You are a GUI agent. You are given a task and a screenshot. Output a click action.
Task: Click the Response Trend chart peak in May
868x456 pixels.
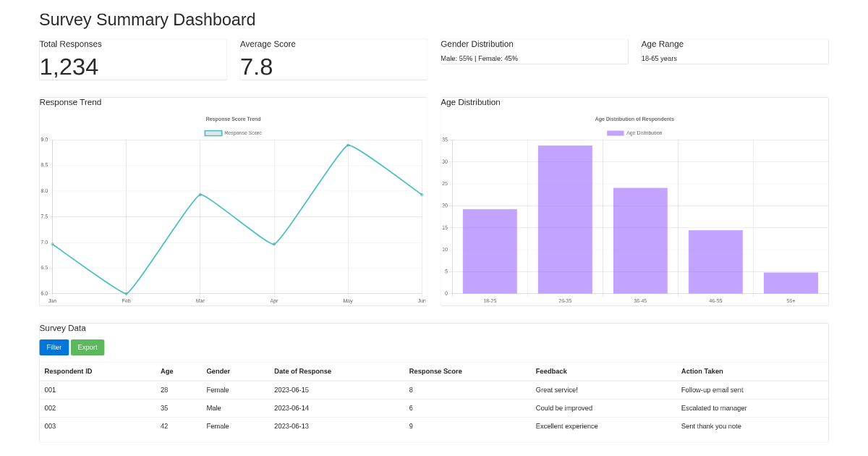[x=348, y=145]
